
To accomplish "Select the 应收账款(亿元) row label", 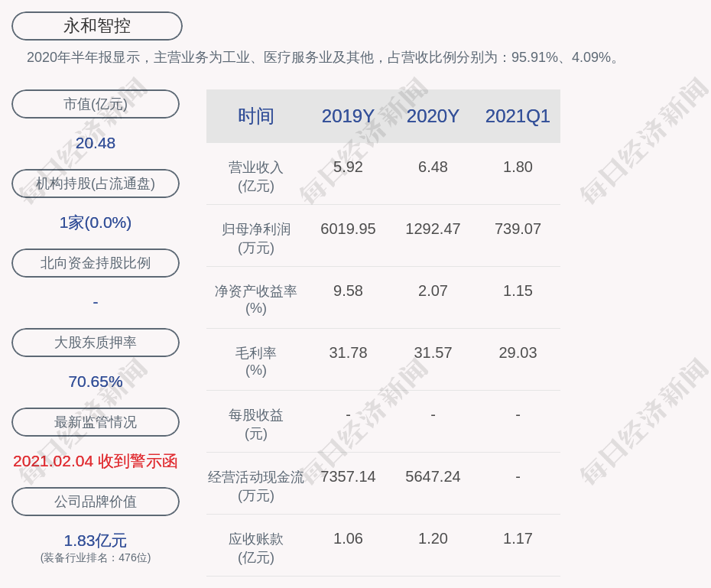I will point(256,548).
